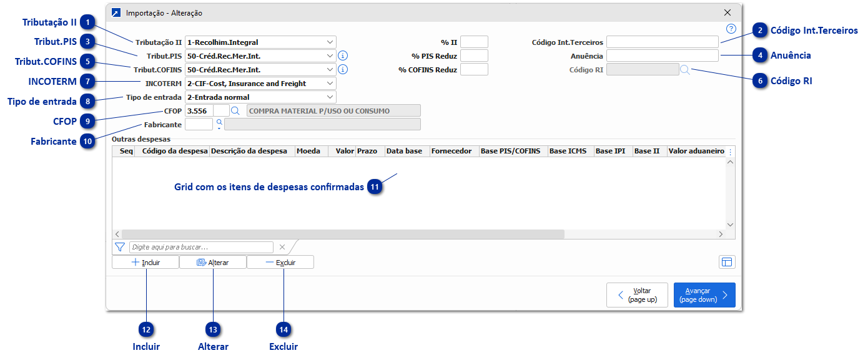Click Avançar (page down) button

click(x=704, y=295)
